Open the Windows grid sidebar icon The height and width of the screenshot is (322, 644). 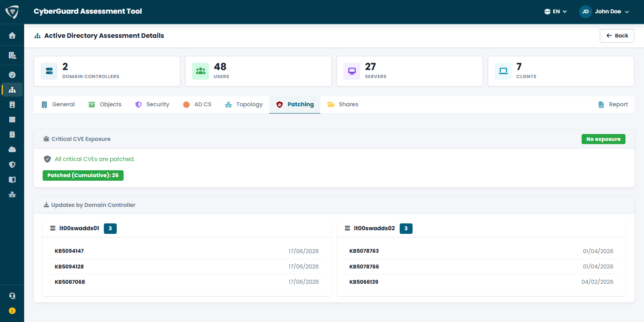12,120
